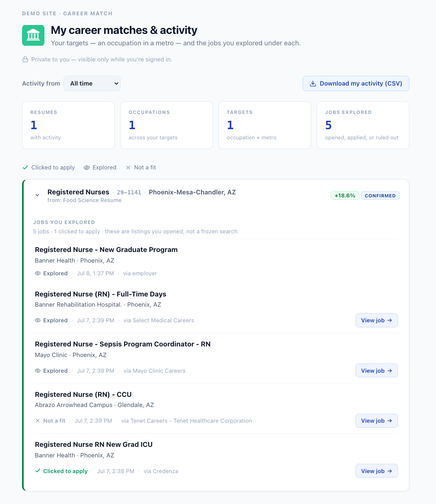The height and width of the screenshot is (504, 436).
Task: Click the "Registered Nurse (RN) - CCU" title
Action: click(x=83, y=394)
